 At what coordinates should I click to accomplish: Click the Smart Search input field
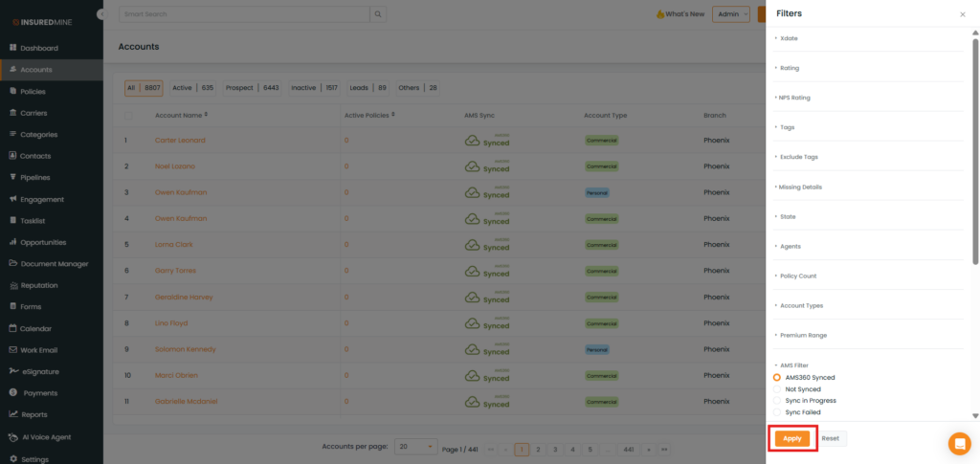tap(244, 14)
